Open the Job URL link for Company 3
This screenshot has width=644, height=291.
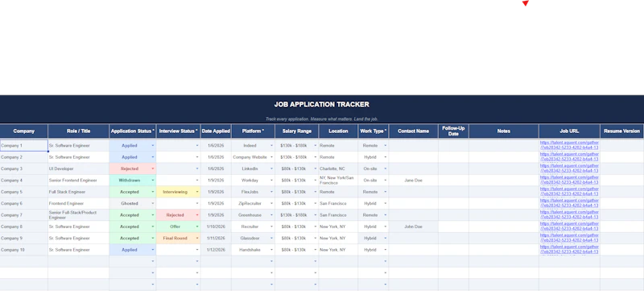tap(569, 168)
